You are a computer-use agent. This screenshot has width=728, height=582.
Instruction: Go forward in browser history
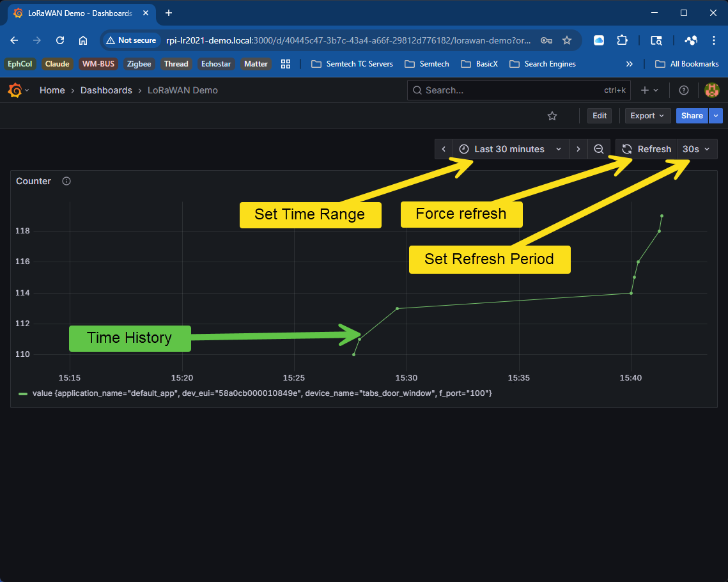click(x=36, y=40)
